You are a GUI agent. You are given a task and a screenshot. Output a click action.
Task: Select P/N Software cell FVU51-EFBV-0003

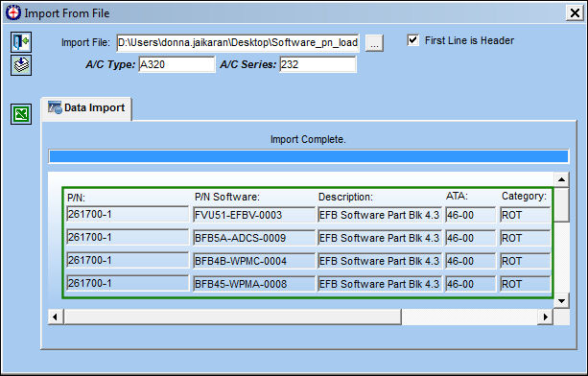click(x=254, y=215)
